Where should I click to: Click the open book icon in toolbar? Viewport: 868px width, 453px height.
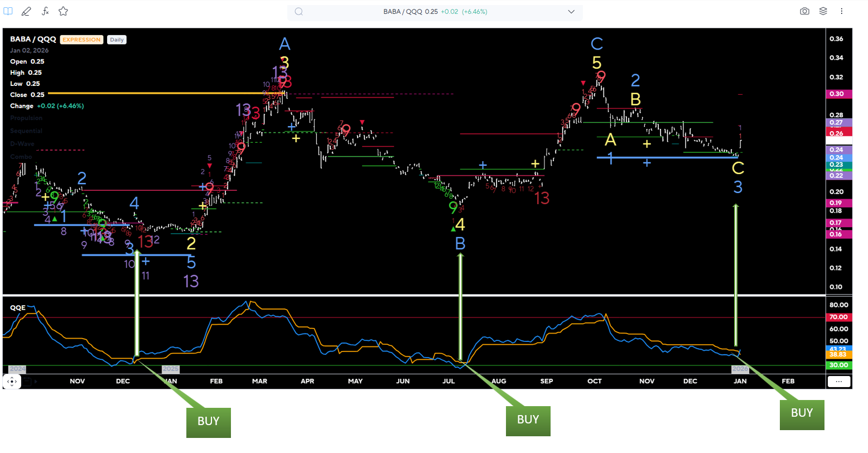(8, 11)
